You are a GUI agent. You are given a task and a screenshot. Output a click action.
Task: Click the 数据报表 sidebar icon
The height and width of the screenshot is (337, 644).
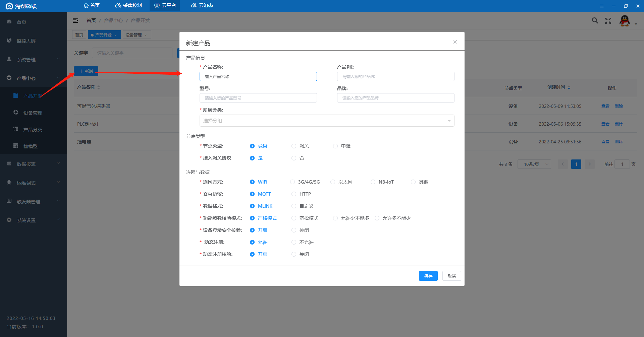click(x=9, y=164)
